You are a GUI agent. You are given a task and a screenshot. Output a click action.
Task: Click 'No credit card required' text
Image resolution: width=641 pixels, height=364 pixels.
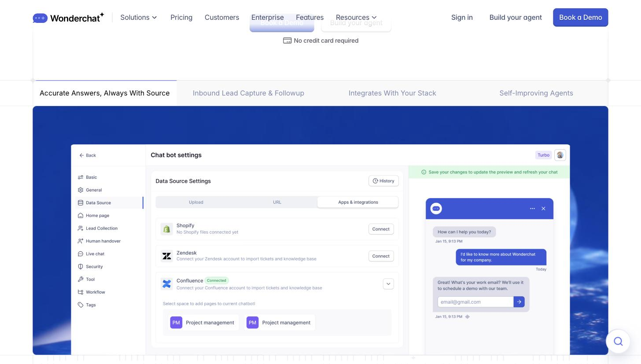click(x=326, y=40)
